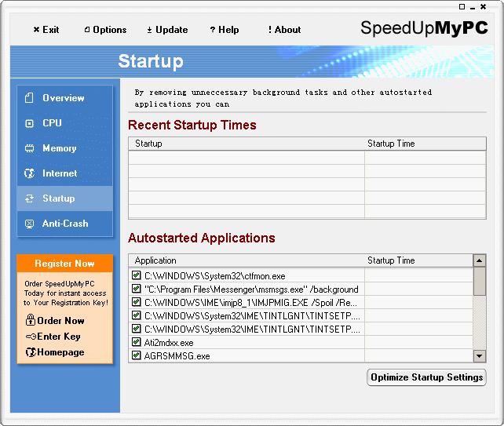Viewport: 504px width, 426px height.
Task: Close the window with the top-right X
Action: click(x=483, y=6)
